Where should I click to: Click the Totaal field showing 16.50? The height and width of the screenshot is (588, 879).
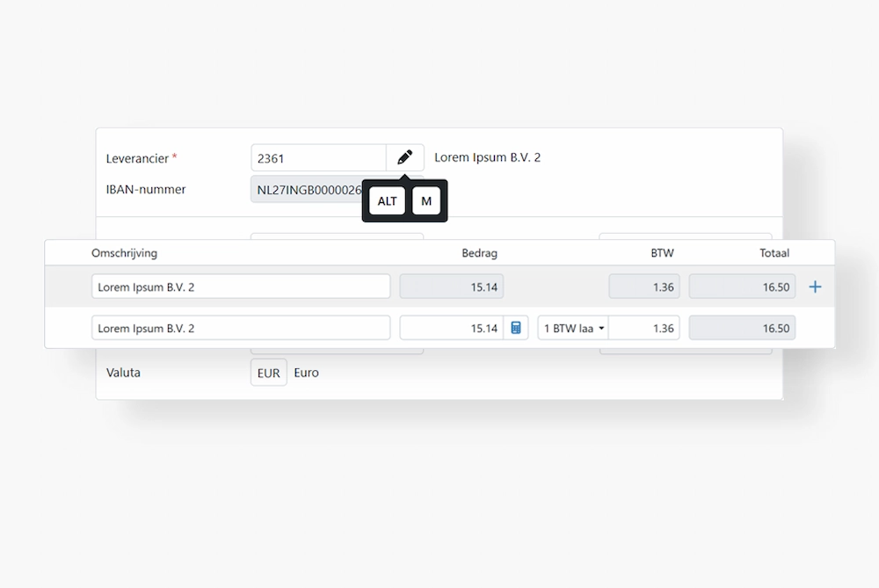click(742, 286)
